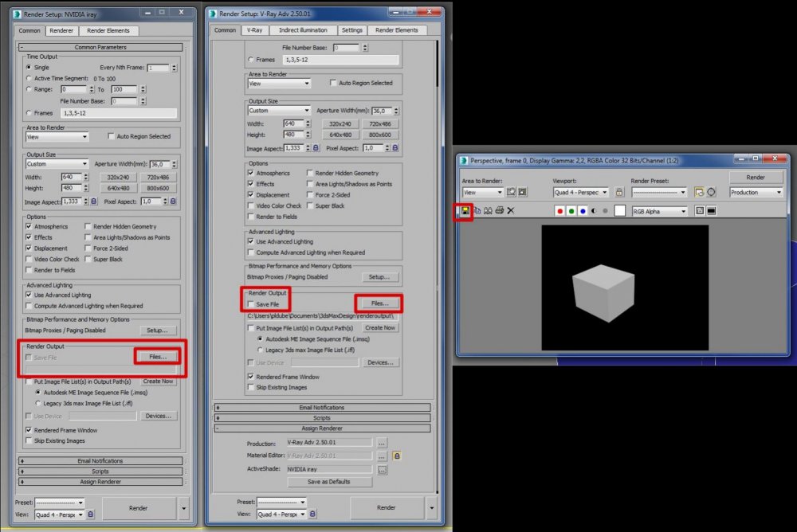Click the Auto Region Selected icon in frame window
The height and width of the screenshot is (532, 797).
pos(523,192)
